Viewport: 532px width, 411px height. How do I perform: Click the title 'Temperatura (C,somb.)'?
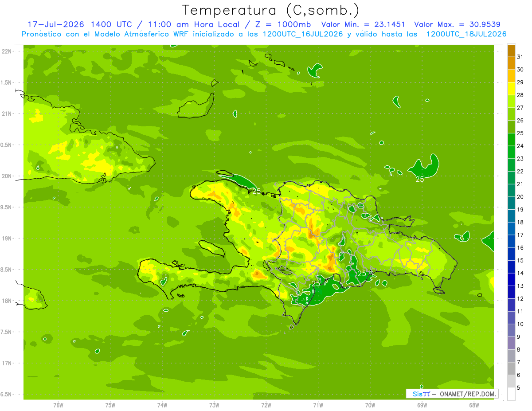point(270,10)
